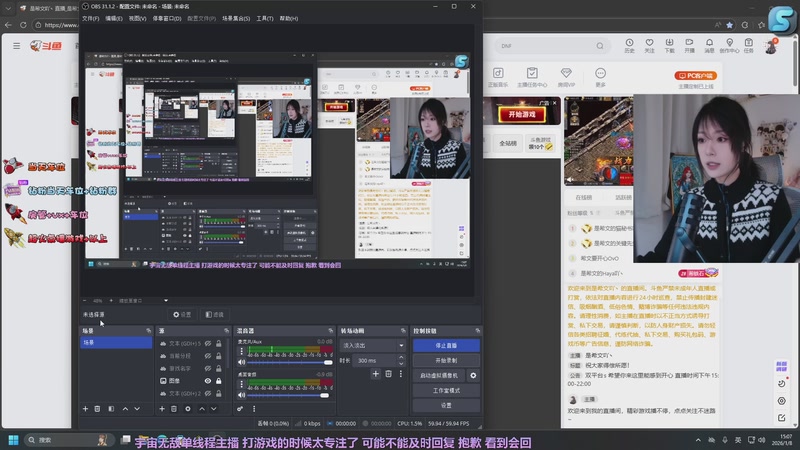
Task: Click the 工作室模式 button
Action: [x=446, y=390]
